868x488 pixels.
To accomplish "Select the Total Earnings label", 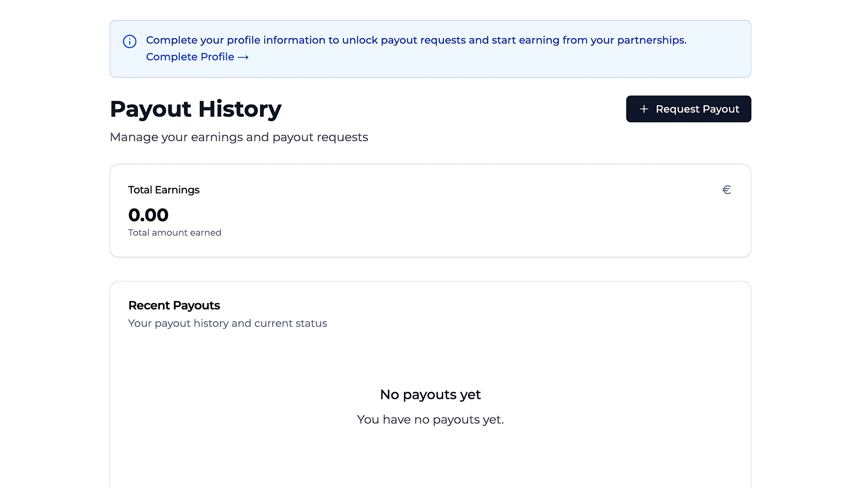I will 164,190.
